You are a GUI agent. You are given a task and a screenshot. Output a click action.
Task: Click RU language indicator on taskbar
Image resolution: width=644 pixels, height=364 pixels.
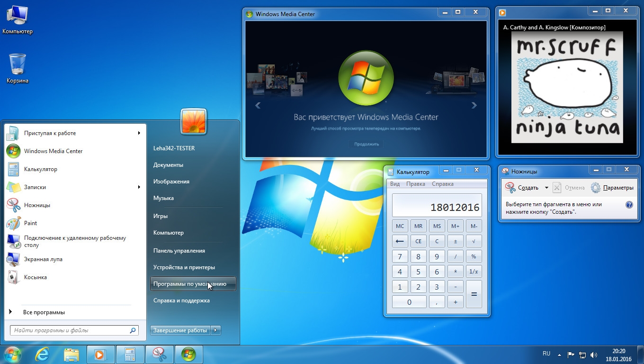coord(546,354)
